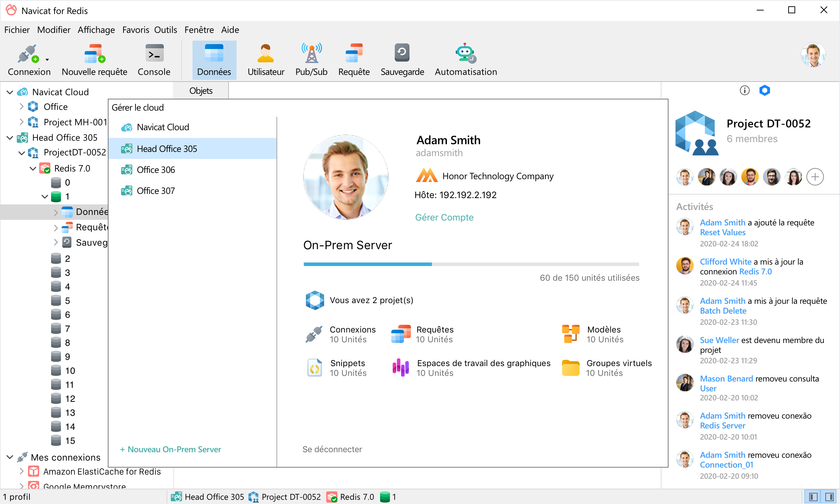The image size is (840, 504).
Task: Open the Console tool
Action: (154, 60)
